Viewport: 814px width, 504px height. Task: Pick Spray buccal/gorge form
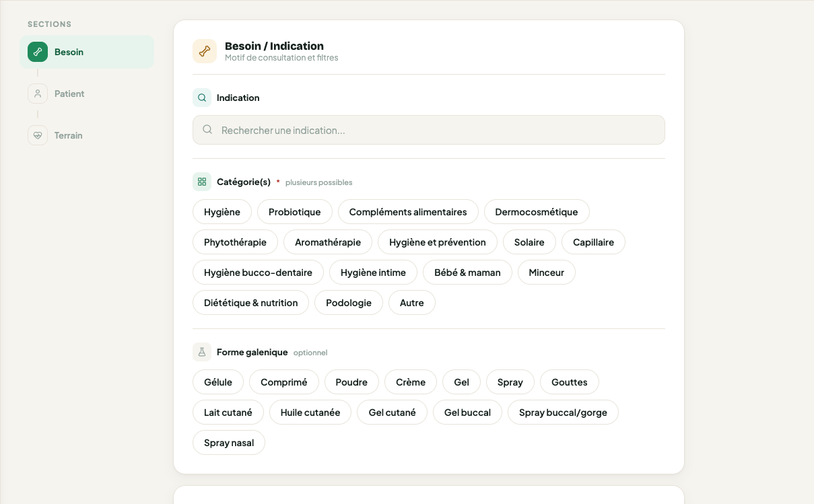coord(563,412)
